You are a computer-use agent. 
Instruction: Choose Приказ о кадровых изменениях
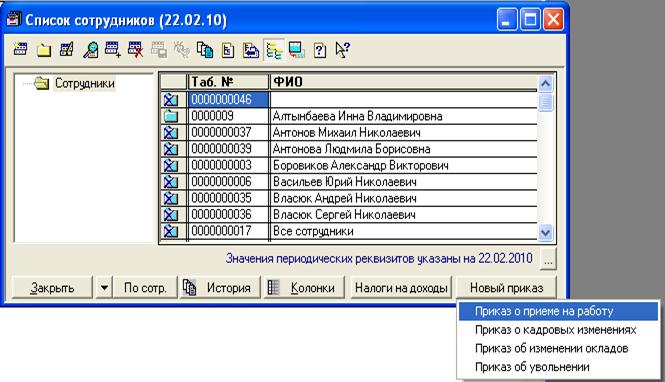coord(558,330)
